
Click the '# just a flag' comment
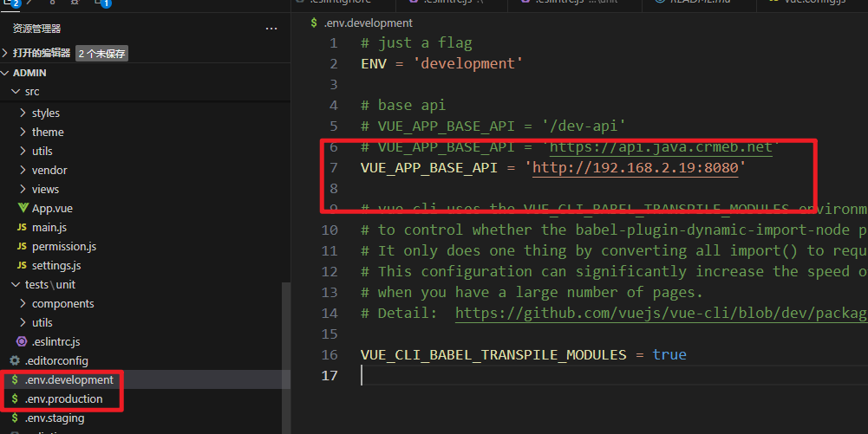(x=417, y=43)
